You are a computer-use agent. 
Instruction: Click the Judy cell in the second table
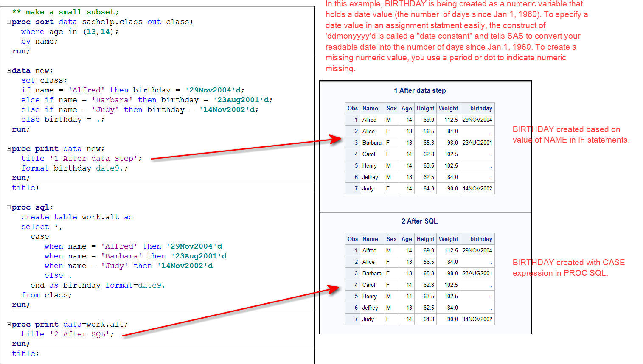[x=372, y=319]
